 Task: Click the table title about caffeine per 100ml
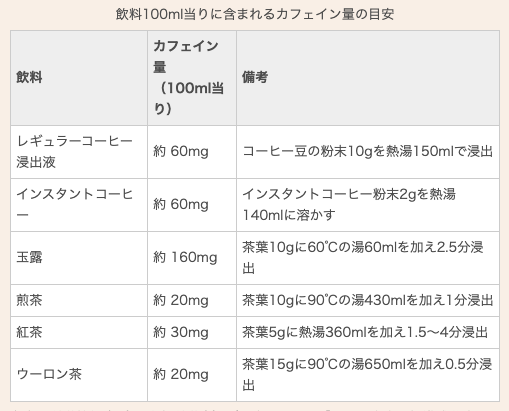coord(255,14)
